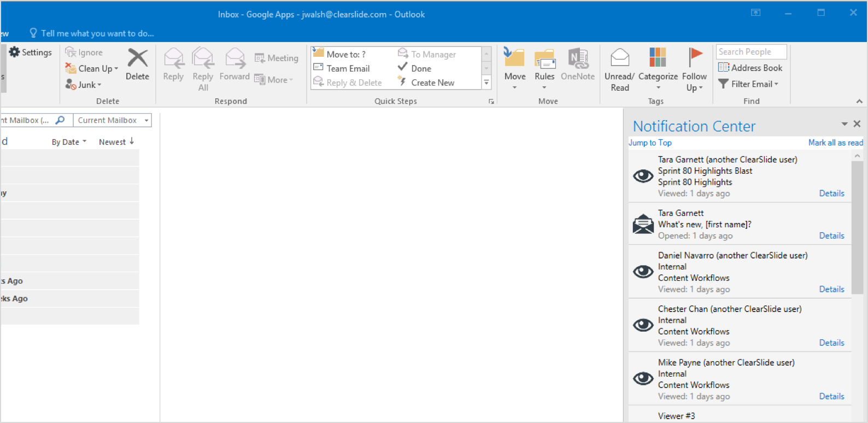Click the Reply All button

point(203,69)
